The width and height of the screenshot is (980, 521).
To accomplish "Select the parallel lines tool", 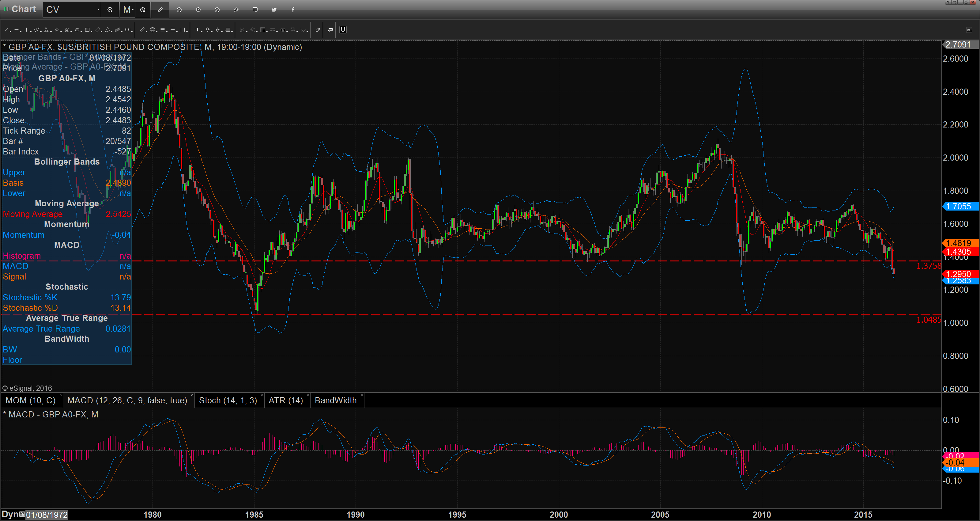I will coord(142,30).
